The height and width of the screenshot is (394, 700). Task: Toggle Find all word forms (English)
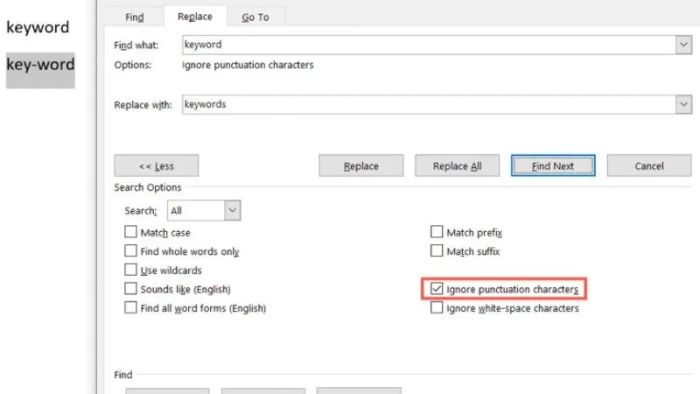[x=130, y=308]
